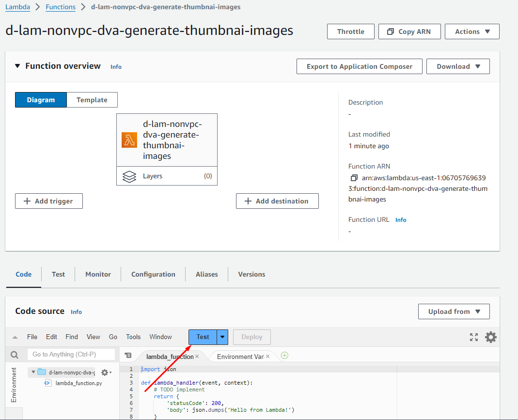
Task: Click the search magnifier icon in editor
Action: pyautogui.click(x=15, y=355)
